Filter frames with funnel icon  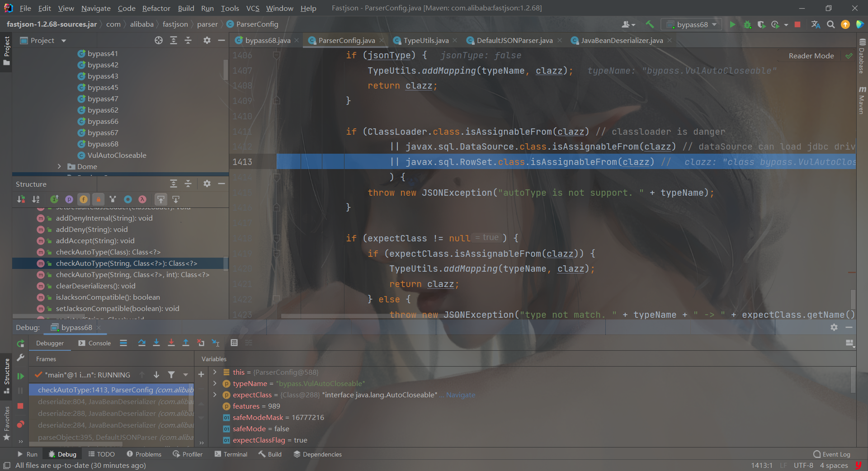(x=171, y=375)
